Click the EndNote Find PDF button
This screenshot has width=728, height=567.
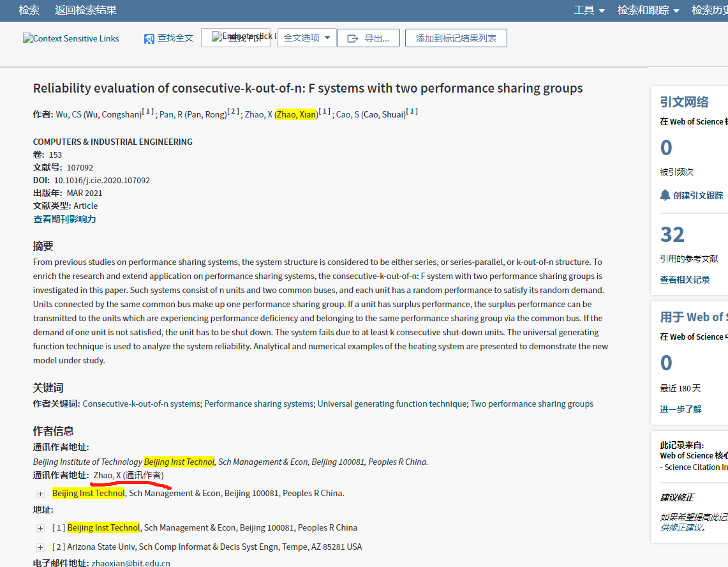tap(235, 38)
